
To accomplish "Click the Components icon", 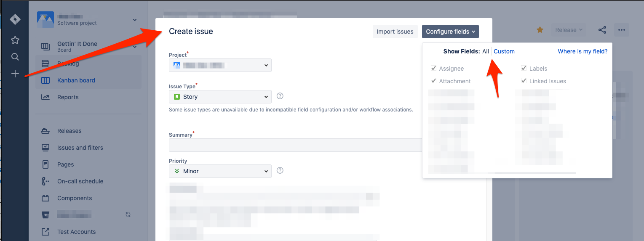I will tap(45, 198).
